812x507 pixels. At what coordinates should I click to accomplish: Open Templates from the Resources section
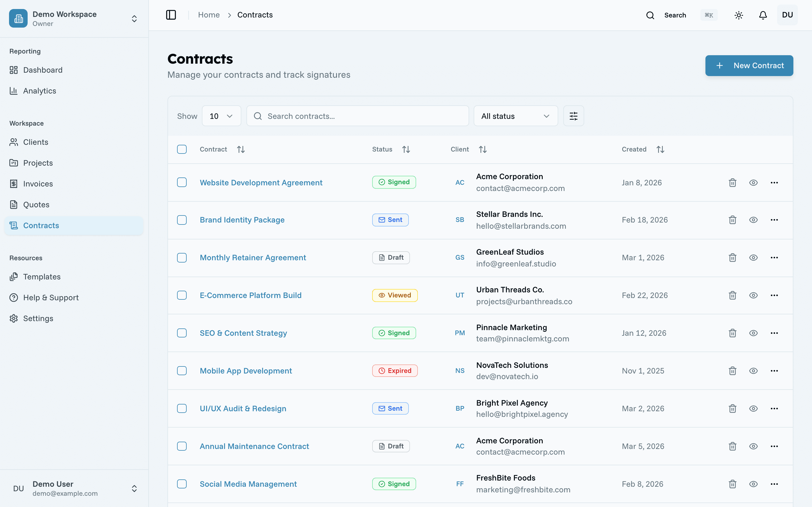coord(42,277)
